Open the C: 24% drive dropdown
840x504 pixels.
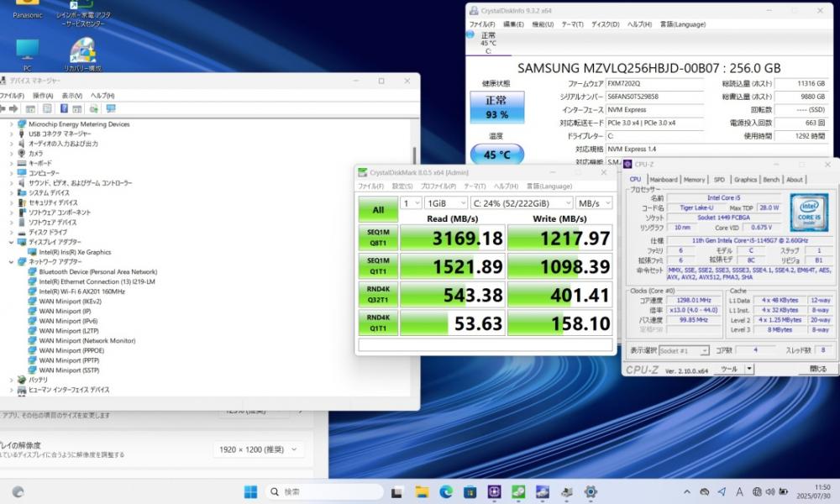[x=522, y=203]
